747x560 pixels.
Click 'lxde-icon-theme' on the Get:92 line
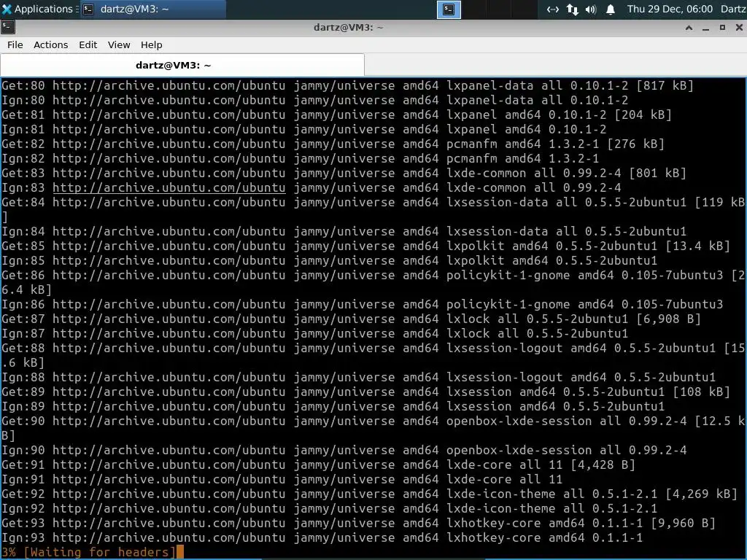coord(500,494)
